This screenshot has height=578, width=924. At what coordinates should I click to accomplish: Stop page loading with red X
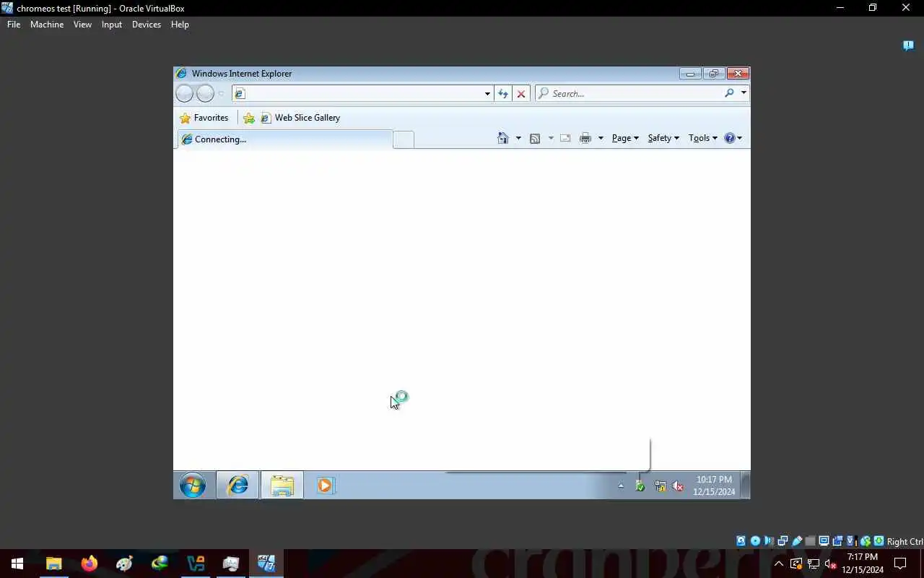521,93
